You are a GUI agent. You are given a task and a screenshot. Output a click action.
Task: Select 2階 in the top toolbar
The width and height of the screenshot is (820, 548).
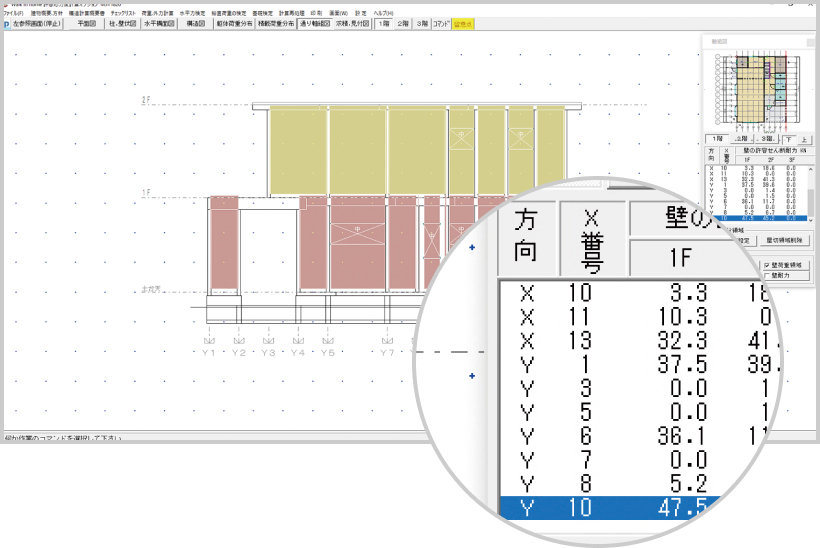point(403,24)
